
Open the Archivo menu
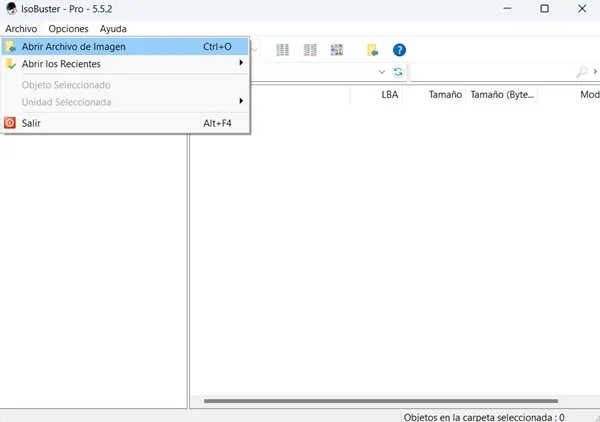click(x=21, y=29)
